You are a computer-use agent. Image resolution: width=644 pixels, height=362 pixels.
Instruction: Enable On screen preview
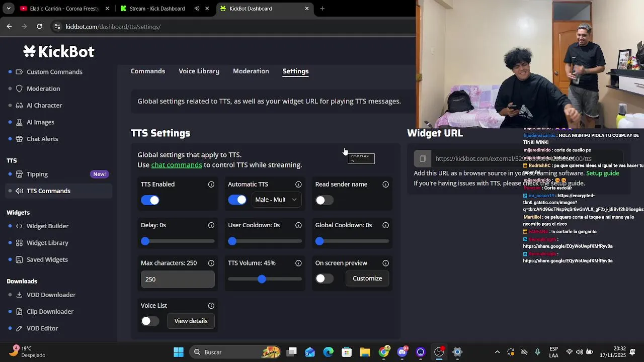pyautogui.click(x=325, y=279)
